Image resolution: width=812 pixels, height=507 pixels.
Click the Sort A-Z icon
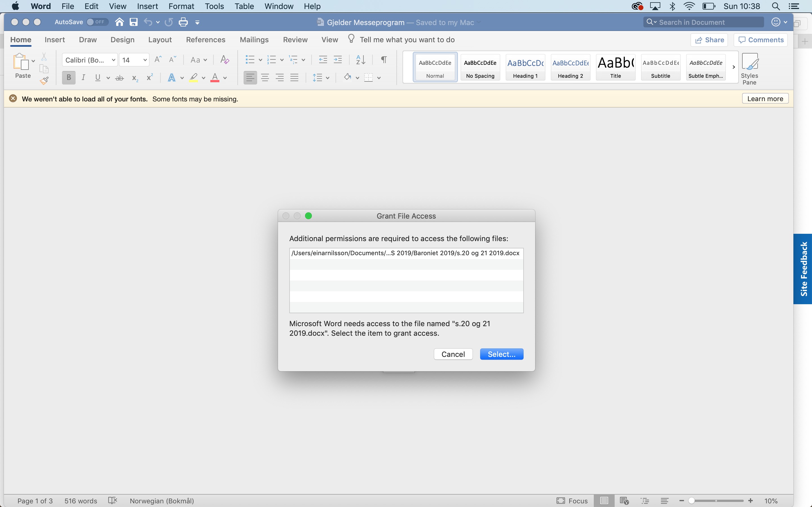(360, 60)
